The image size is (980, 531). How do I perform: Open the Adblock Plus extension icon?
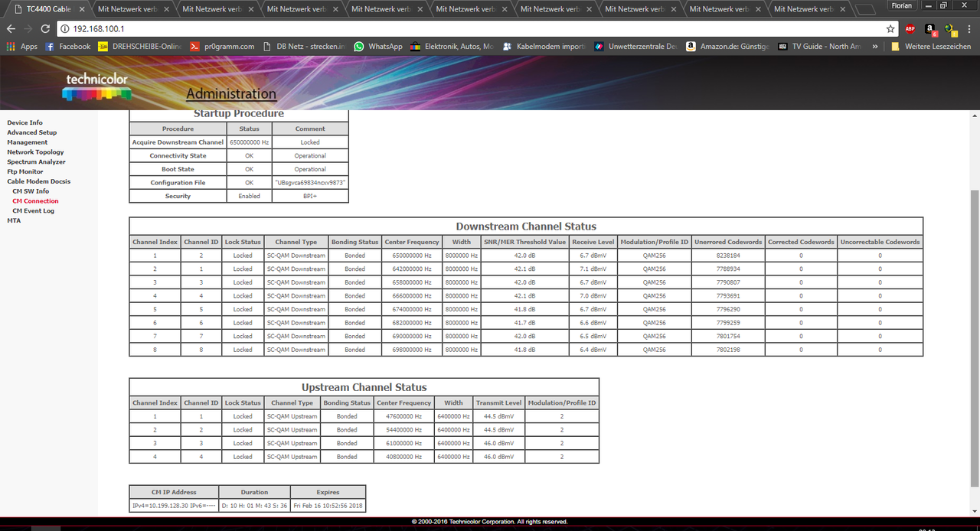pos(910,28)
